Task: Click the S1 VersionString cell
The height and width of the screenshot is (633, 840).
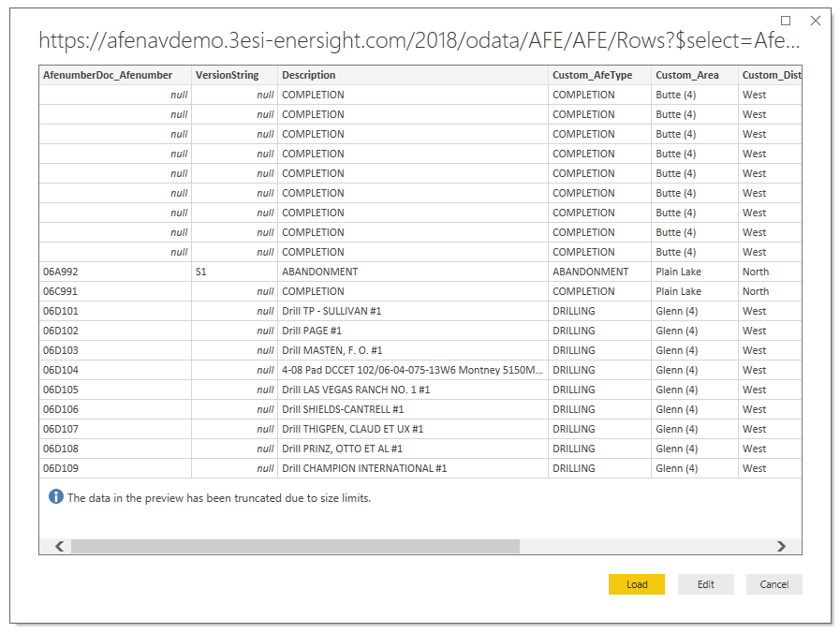Action: click(x=235, y=272)
